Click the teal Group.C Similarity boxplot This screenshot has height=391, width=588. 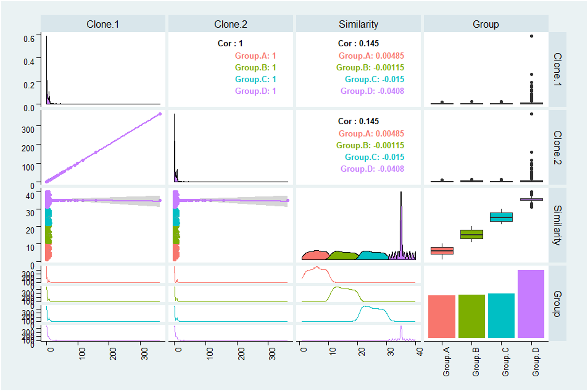501,217
